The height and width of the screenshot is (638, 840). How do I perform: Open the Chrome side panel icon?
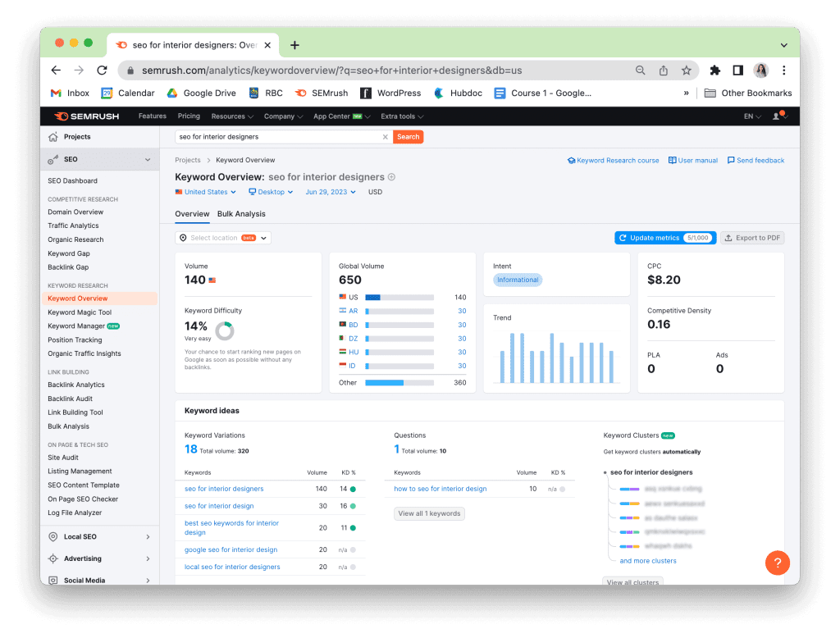pos(737,71)
